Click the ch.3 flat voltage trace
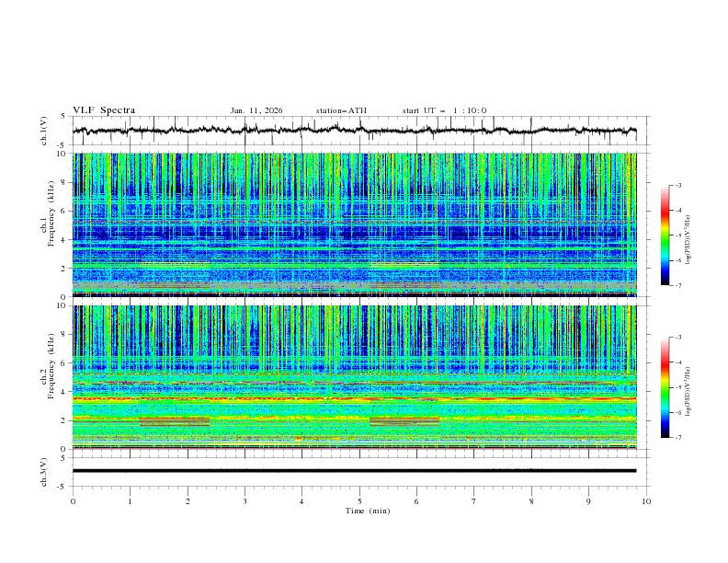The height and width of the screenshot is (563, 728). (354, 471)
